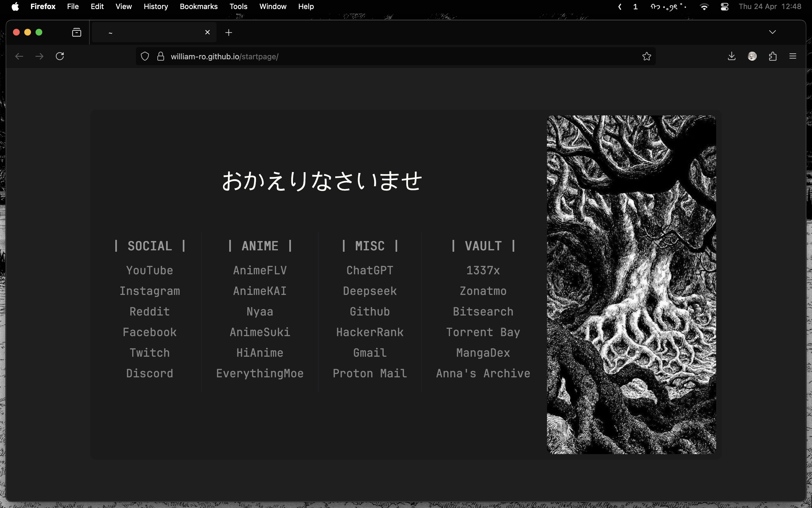Open the Edit menu
Viewport: 812px width, 508px height.
pos(97,6)
